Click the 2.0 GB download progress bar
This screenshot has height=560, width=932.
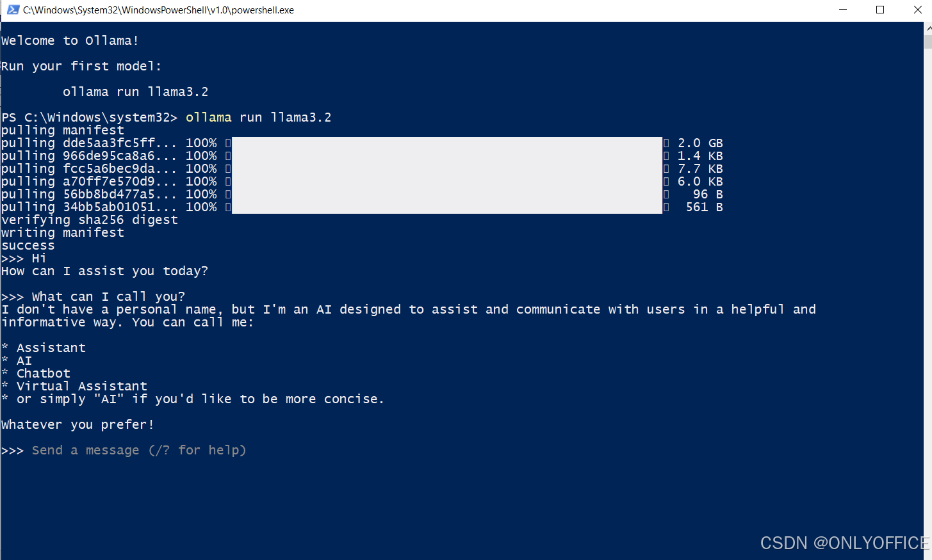[x=447, y=143]
